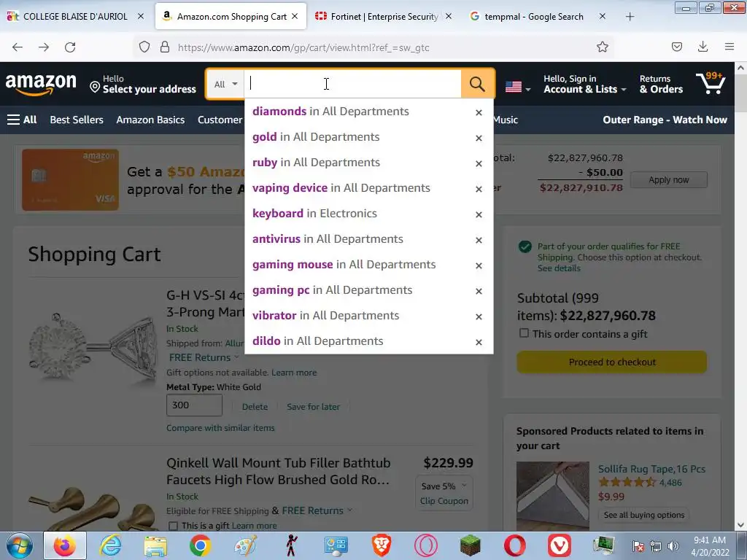Click the orange search magnifier button
Image resolution: width=747 pixels, height=560 pixels.
click(477, 85)
